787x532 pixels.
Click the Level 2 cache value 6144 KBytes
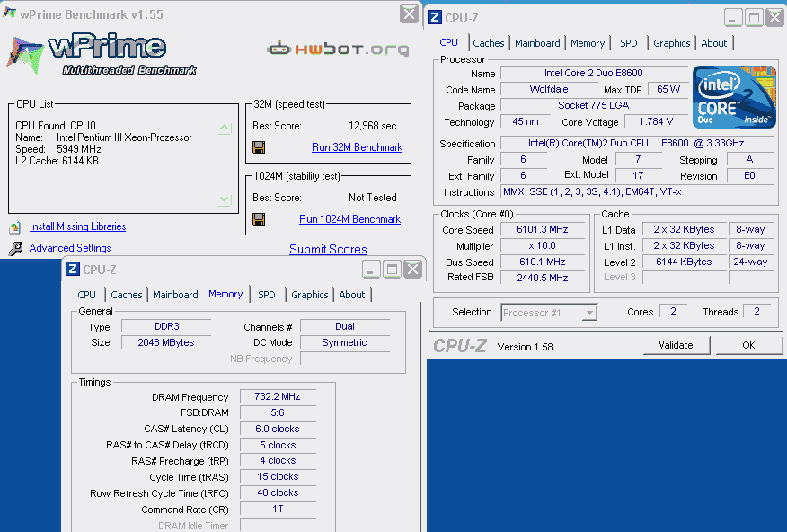684,262
